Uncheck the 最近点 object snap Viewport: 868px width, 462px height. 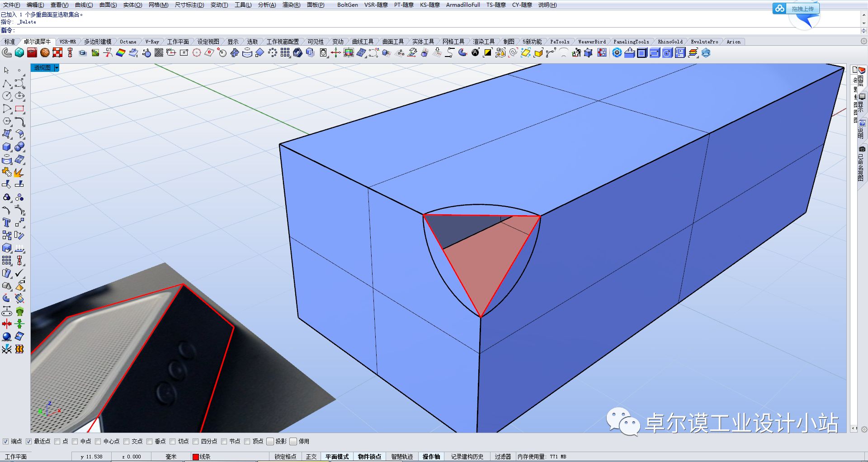[28, 442]
